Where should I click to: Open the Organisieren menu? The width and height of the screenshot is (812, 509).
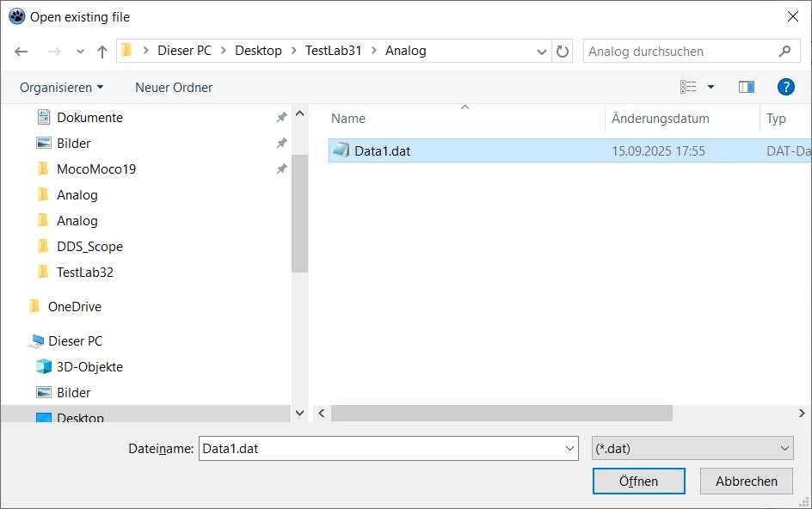click(61, 88)
